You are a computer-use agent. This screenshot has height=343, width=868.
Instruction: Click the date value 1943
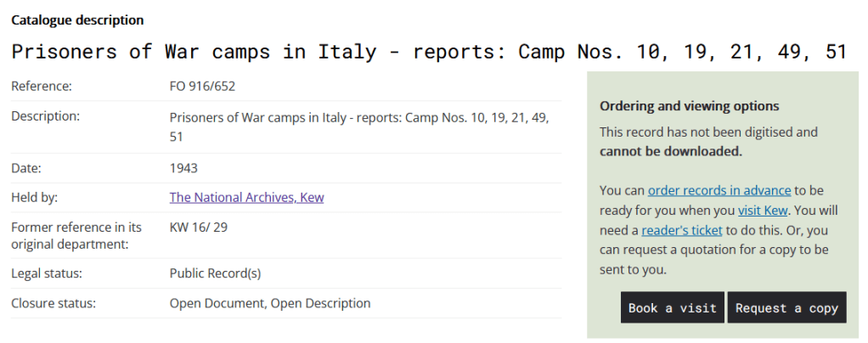coord(183,168)
